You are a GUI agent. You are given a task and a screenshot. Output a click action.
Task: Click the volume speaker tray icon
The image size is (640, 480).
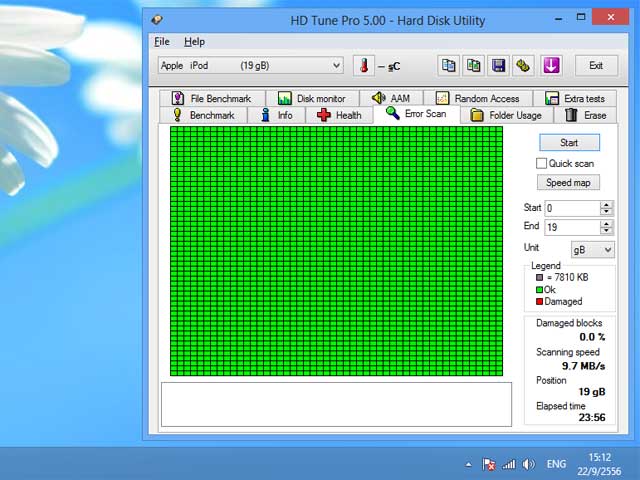pos(528,464)
